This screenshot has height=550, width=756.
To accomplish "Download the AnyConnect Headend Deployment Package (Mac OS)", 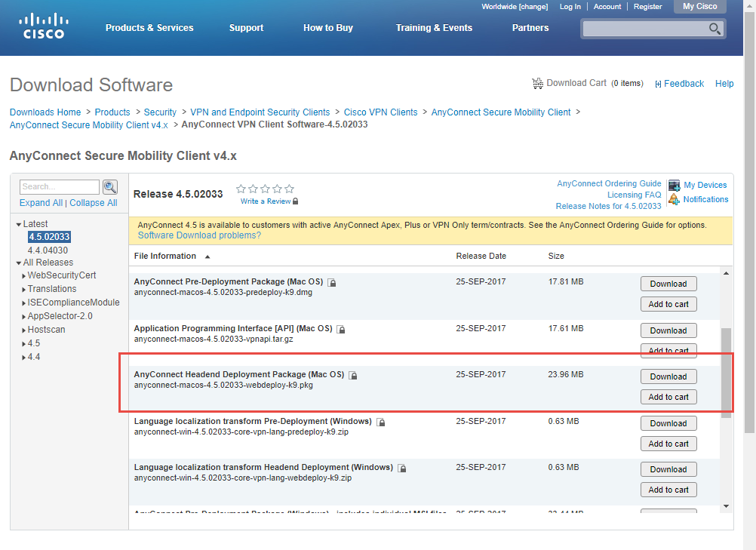I will pos(668,376).
